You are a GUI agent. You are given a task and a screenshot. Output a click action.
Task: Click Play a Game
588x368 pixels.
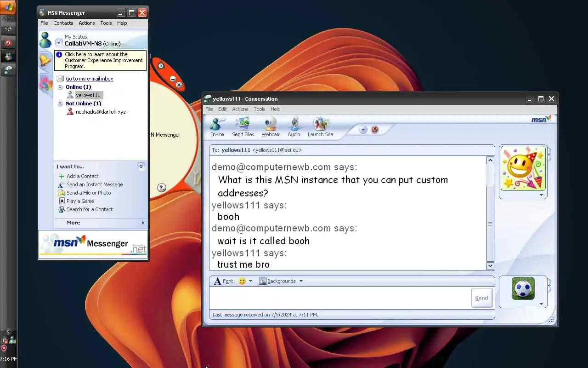(x=80, y=201)
